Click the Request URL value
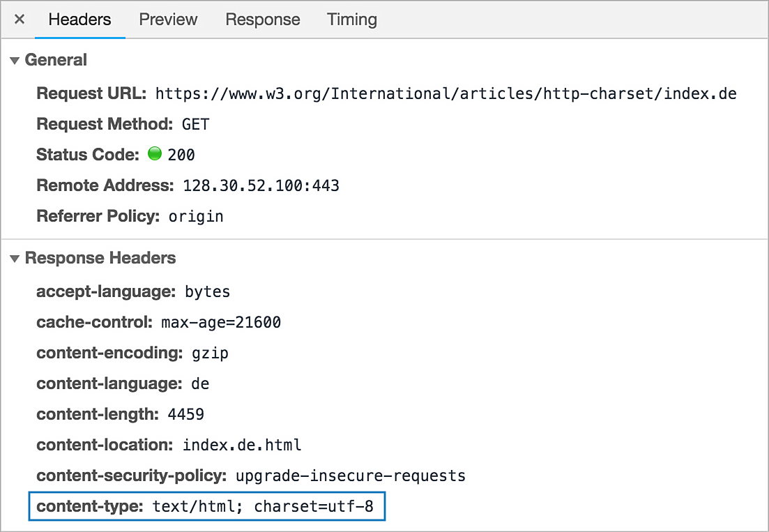The width and height of the screenshot is (769, 532). [446, 93]
